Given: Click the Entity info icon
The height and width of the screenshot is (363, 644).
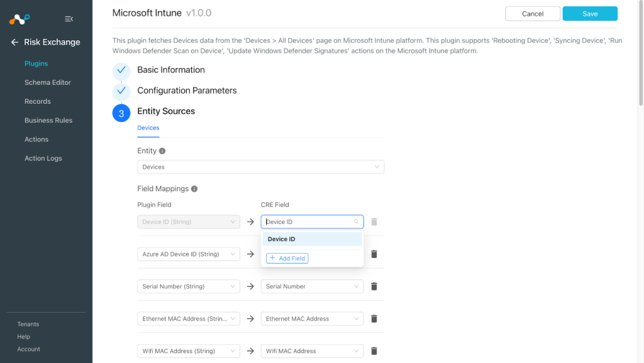Looking at the screenshot, I should pyautogui.click(x=162, y=151).
